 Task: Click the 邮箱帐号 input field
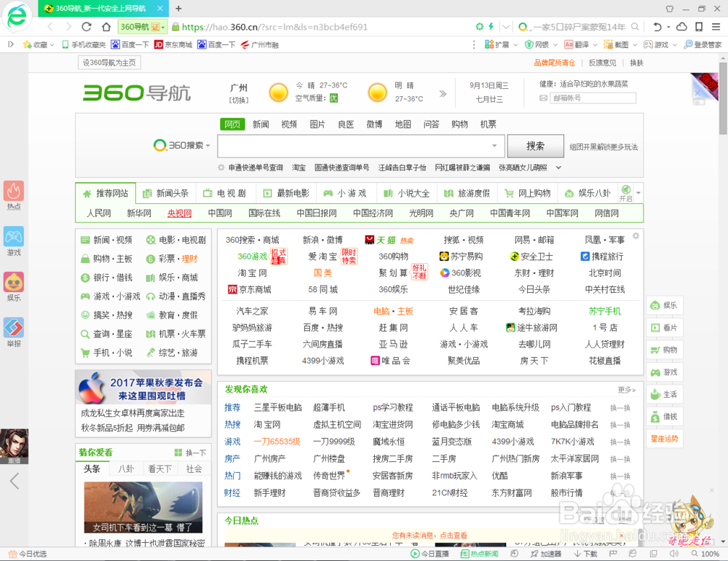coord(593,98)
